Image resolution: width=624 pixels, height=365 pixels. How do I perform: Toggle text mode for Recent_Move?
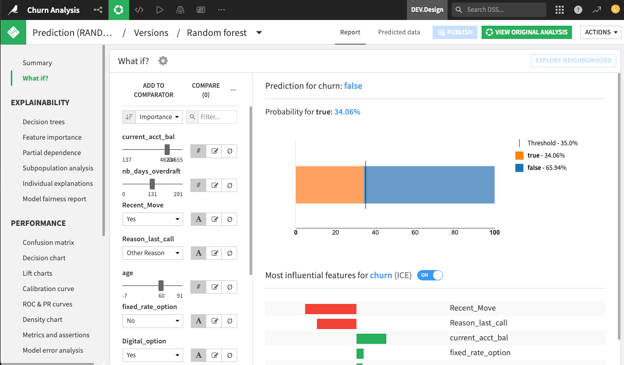[x=198, y=219]
